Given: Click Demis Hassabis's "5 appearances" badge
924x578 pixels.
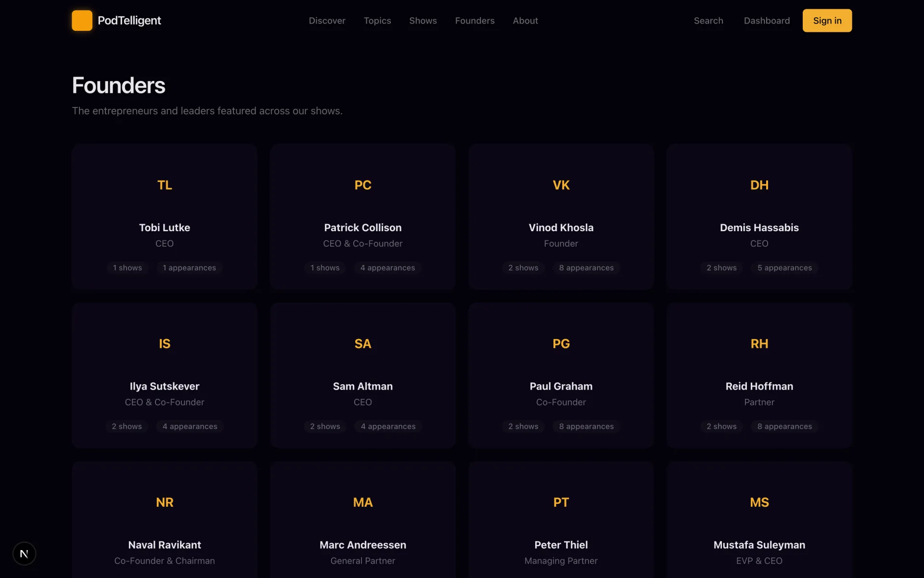Looking at the screenshot, I should point(784,268).
